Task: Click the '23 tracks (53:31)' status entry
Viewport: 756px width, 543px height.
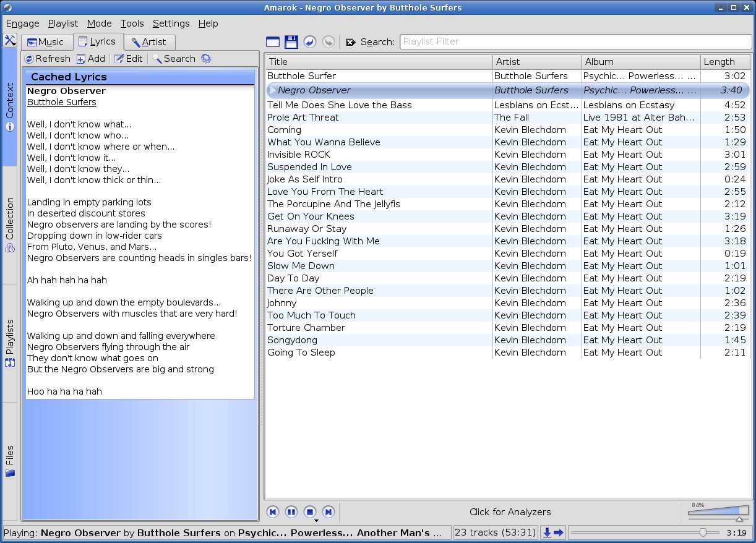Action: (495, 532)
